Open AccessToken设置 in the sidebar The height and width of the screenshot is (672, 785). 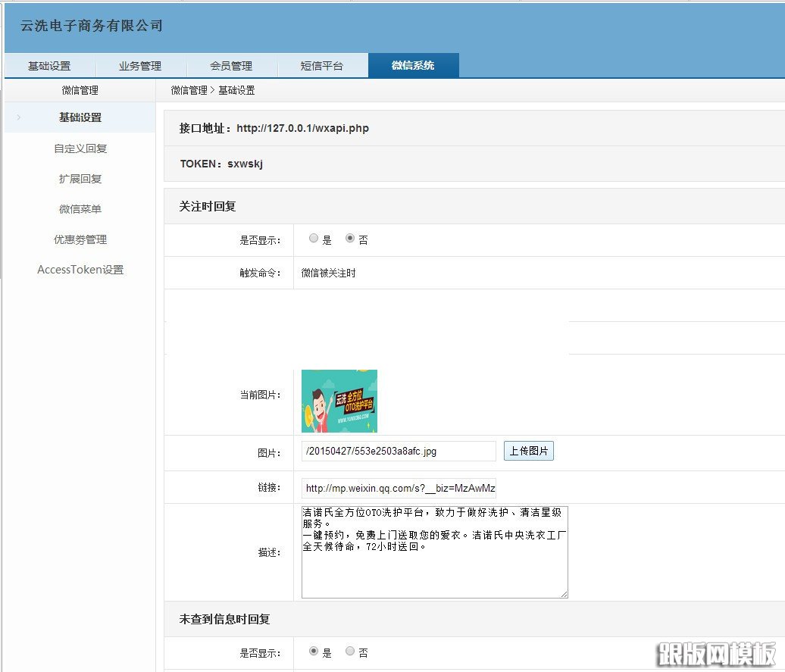click(80, 269)
